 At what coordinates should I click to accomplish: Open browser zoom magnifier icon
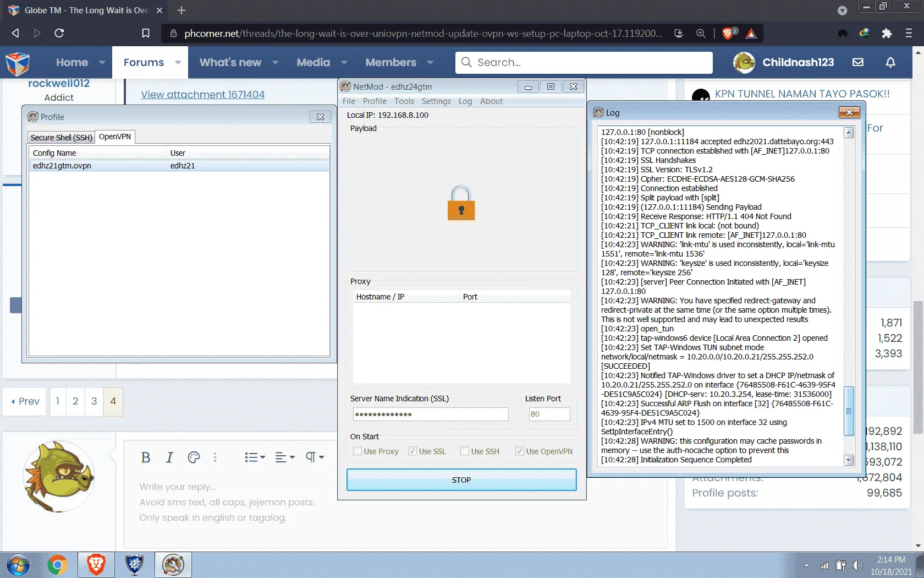(701, 33)
